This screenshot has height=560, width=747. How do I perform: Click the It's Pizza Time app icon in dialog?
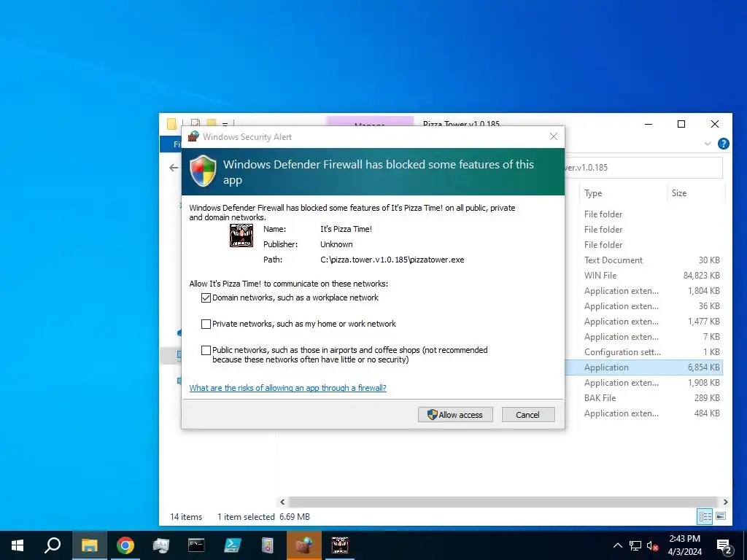[241, 236]
